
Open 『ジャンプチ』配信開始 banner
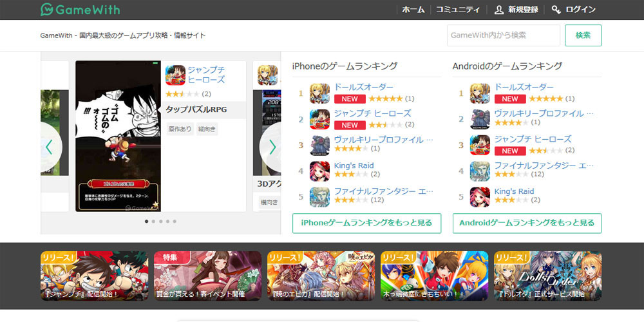(x=95, y=276)
